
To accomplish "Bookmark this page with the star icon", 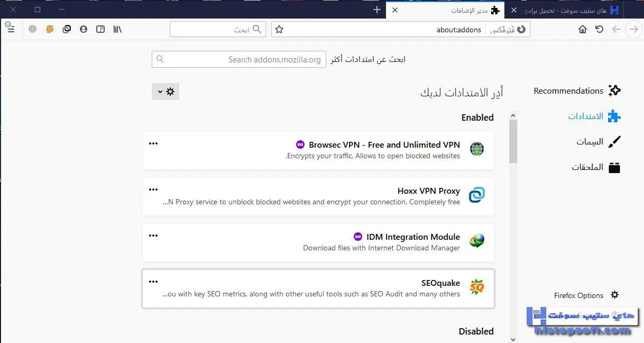I will point(279,29).
